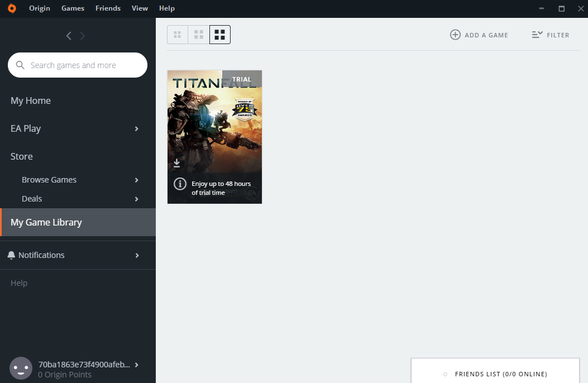The width and height of the screenshot is (588, 383).
Task: Select My Game Library
Action: point(78,222)
